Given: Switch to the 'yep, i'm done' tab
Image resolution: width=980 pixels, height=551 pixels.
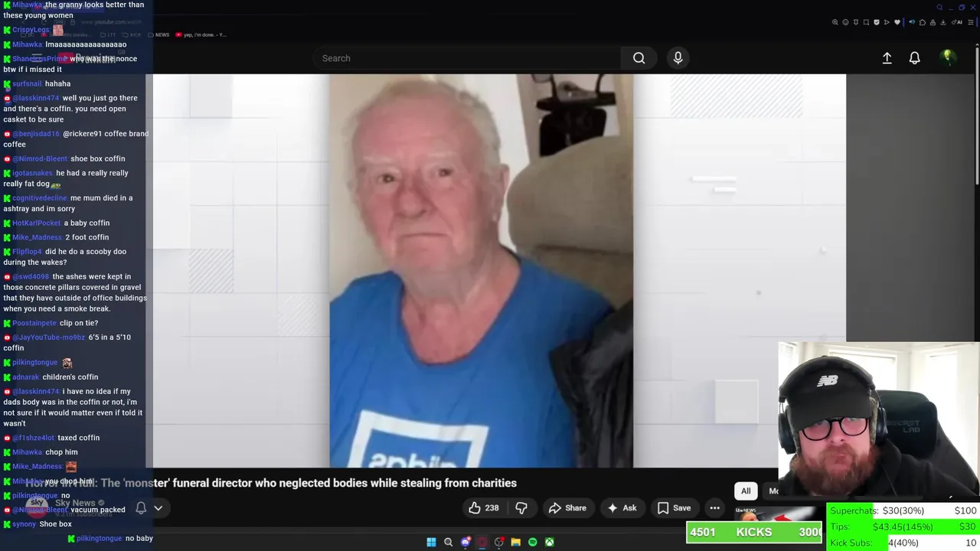Looking at the screenshot, I should coord(201,34).
